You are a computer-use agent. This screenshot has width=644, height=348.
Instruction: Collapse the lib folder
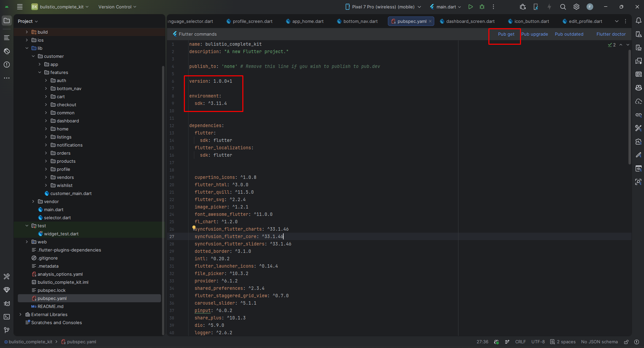(x=27, y=48)
